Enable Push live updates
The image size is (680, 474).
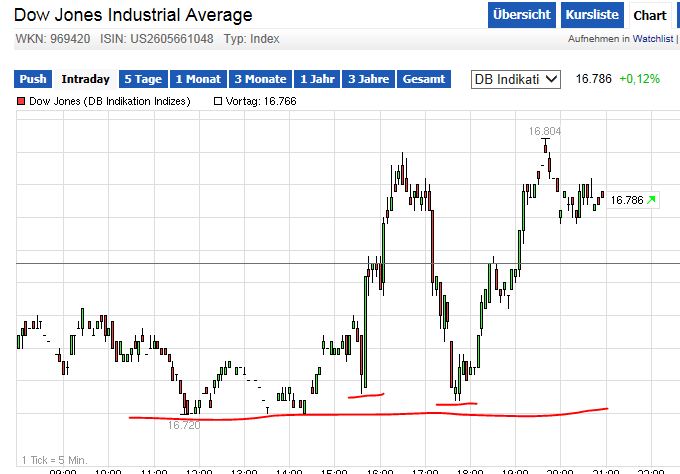[33, 79]
